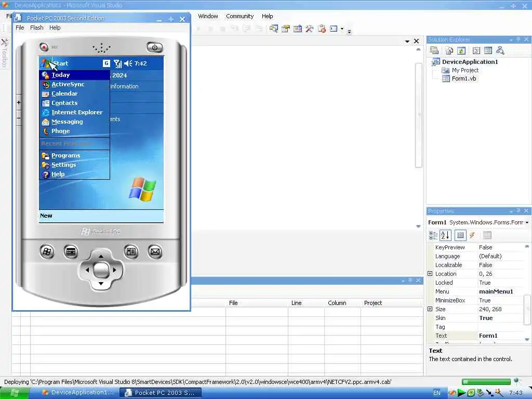Click the Menu property value mainMenu1
This screenshot has width=532, height=399.
pyautogui.click(x=496, y=291)
